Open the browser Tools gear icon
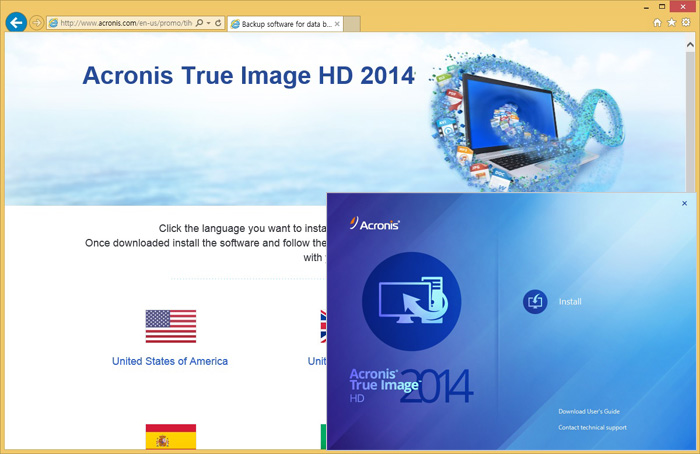700x454 pixels. click(x=686, y=22)
